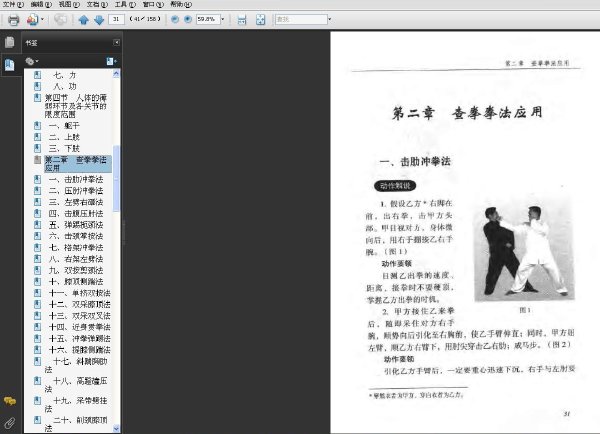Click the Find search text field

301,19
